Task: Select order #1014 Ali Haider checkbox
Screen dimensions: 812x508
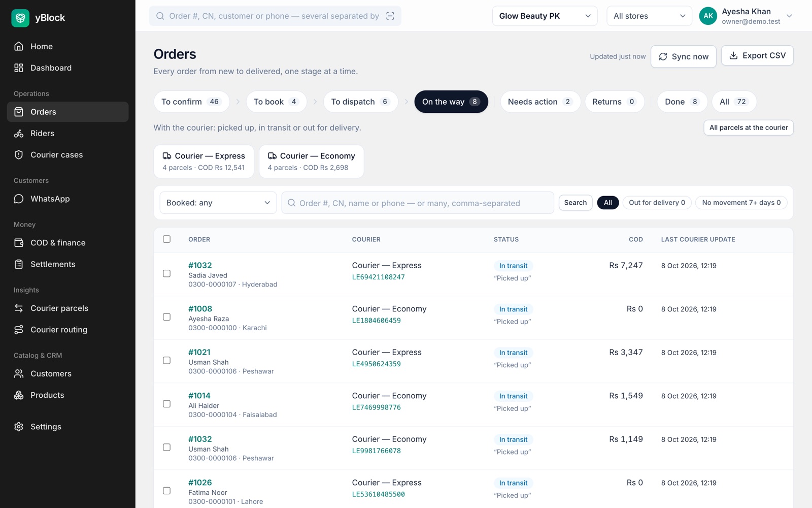Action: (166, 404)
